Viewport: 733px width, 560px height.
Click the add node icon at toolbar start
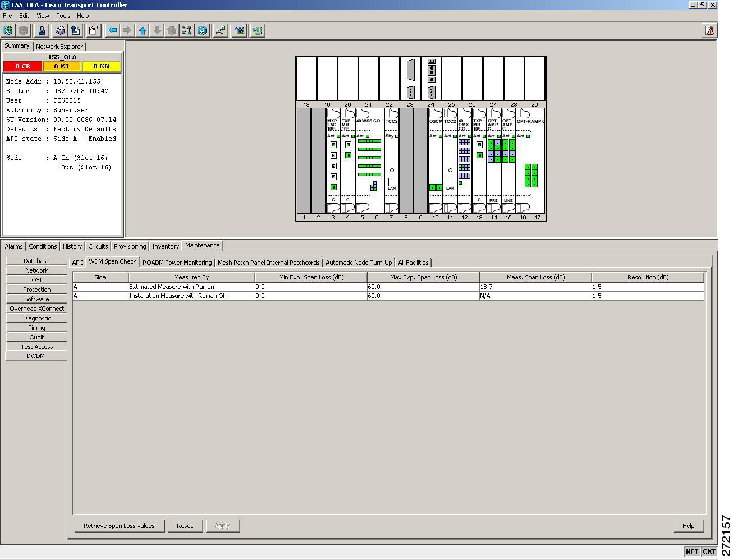8,30
